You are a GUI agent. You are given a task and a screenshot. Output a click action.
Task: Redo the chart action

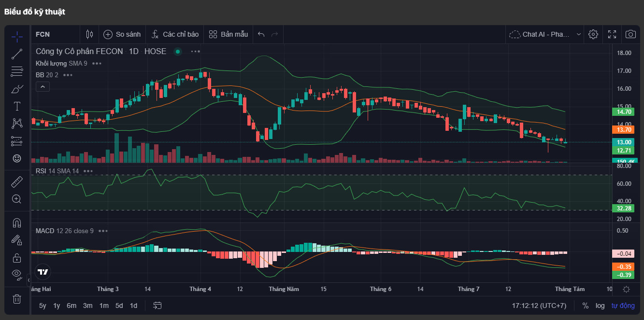coord(275,34)
